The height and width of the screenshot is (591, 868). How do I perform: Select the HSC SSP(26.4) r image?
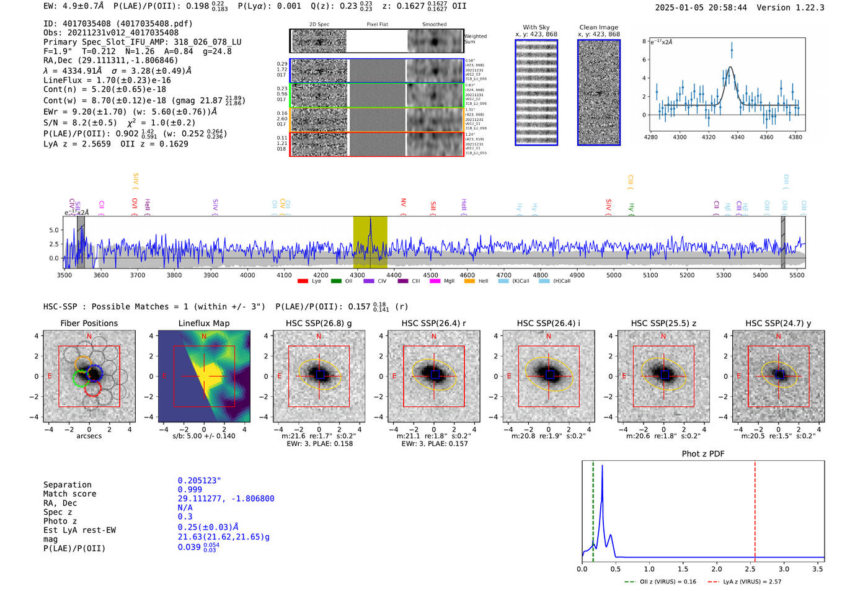tap(434, 376)
